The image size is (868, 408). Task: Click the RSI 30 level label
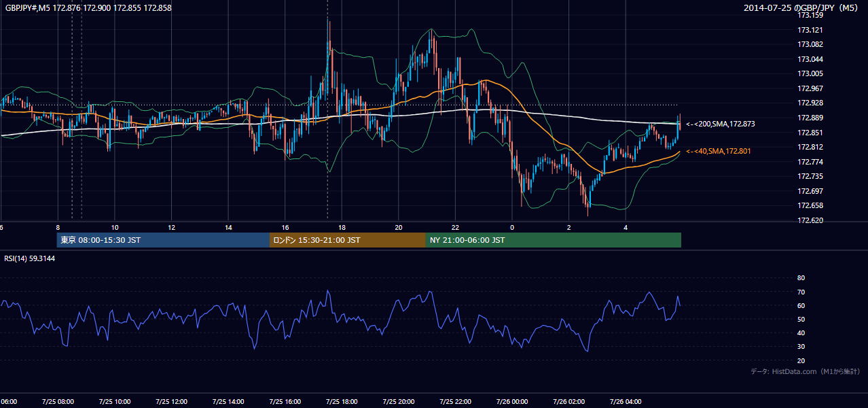[x=801, y=347]
